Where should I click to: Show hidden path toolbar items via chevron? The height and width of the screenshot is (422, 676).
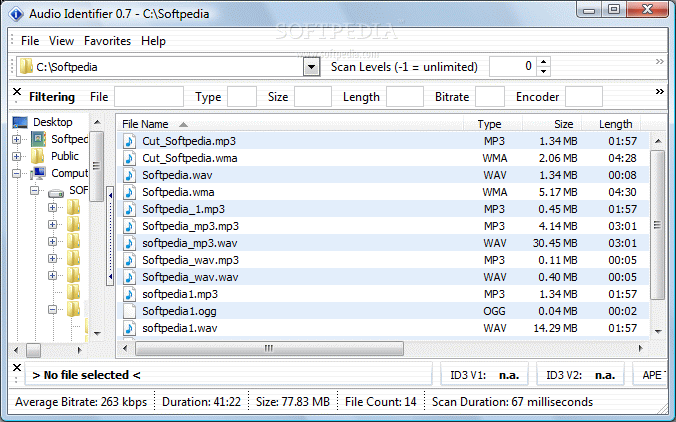coord(660,62)
